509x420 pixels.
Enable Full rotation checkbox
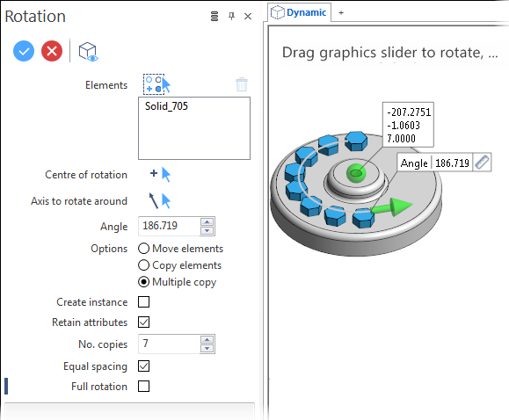(143, 387)
